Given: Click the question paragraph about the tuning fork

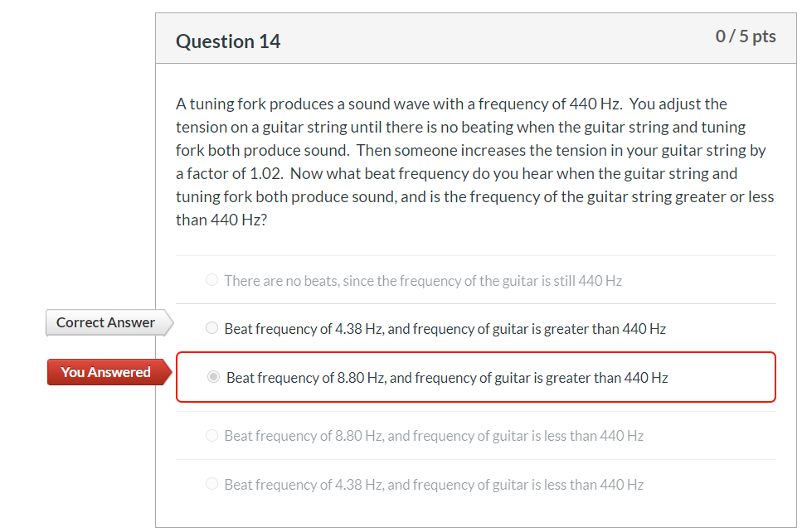Looking at the screenshot, I should pos(476,162).
